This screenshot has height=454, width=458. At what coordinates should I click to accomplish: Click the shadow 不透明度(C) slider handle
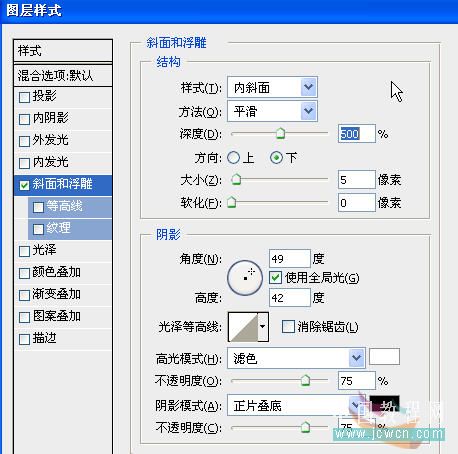pos(305,427)
